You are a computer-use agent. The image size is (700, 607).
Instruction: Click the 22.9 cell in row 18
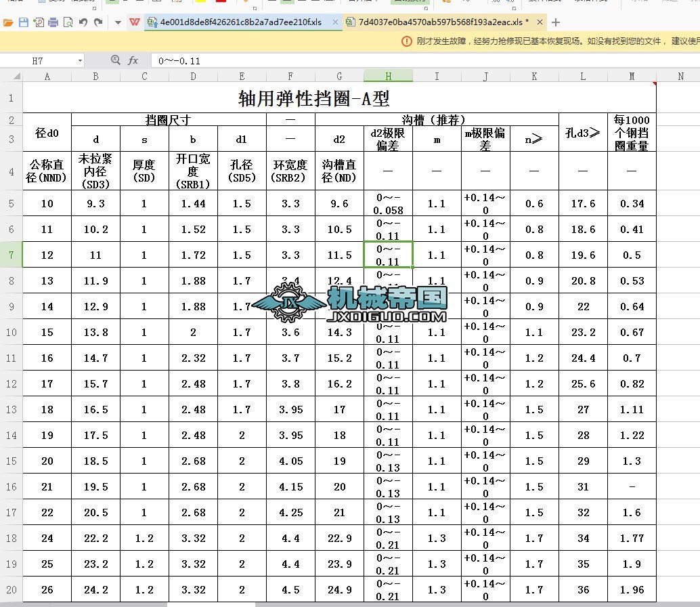[x=339, y=538]
